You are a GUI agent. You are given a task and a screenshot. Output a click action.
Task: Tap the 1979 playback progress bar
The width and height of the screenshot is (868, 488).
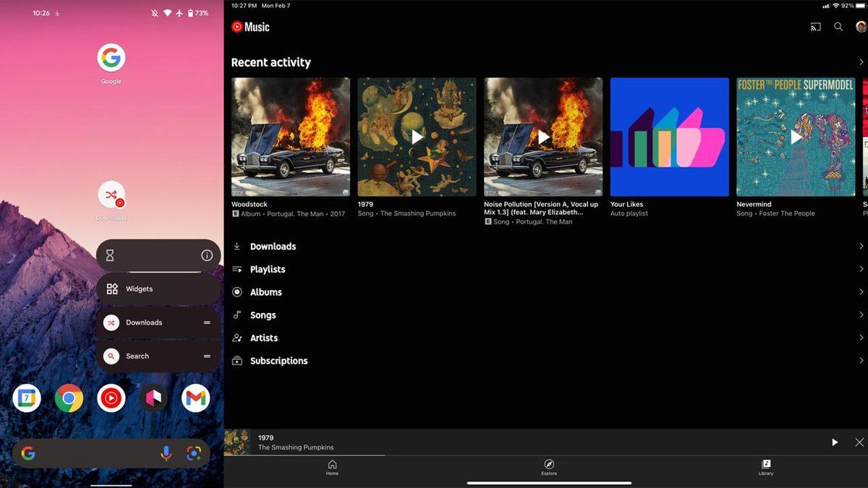[325, 455]
